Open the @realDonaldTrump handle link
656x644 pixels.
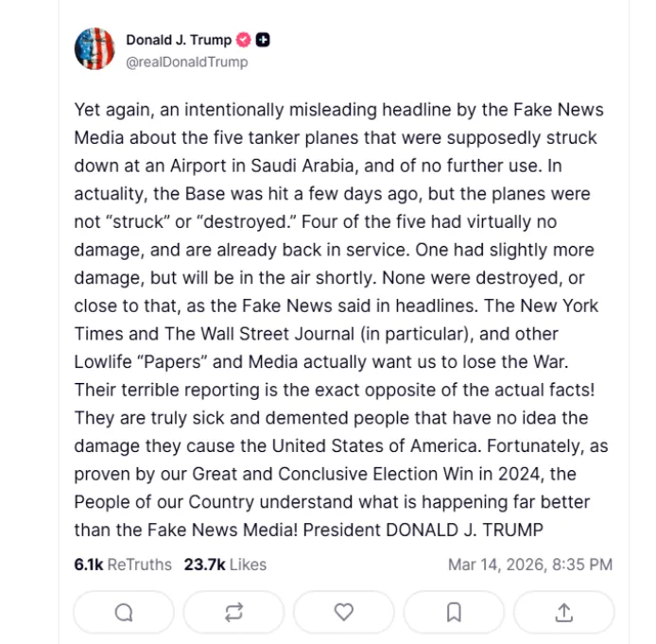(x=187, y=62)
